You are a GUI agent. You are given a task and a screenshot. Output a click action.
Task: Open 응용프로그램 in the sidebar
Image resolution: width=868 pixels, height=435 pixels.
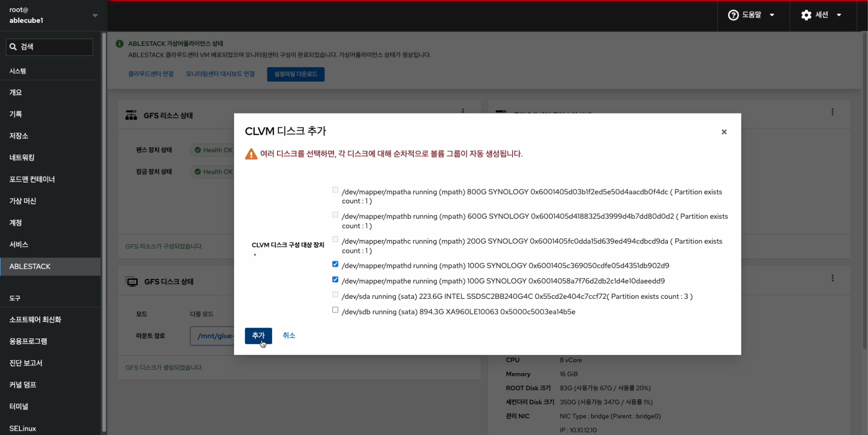click(x=50, y=341)
